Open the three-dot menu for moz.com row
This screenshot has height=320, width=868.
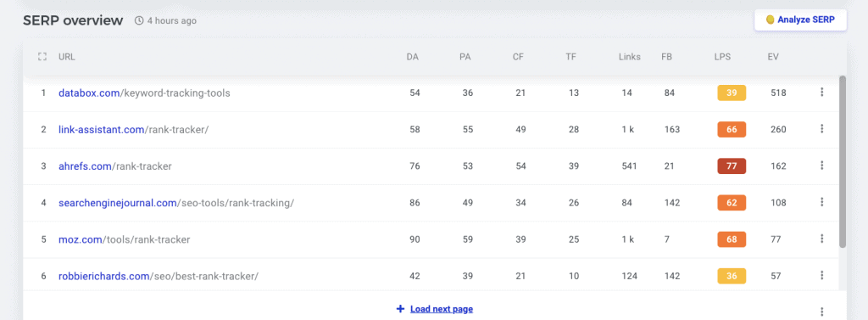[822, 239]
